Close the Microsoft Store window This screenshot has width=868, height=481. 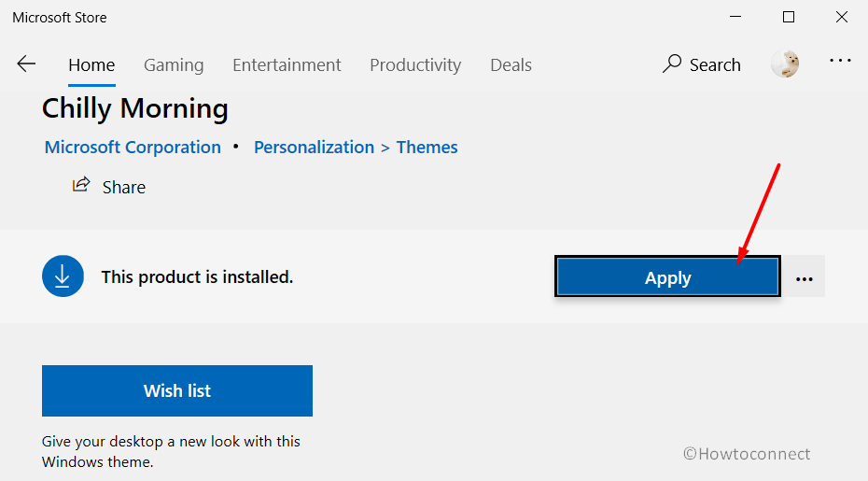pos(842,17)
